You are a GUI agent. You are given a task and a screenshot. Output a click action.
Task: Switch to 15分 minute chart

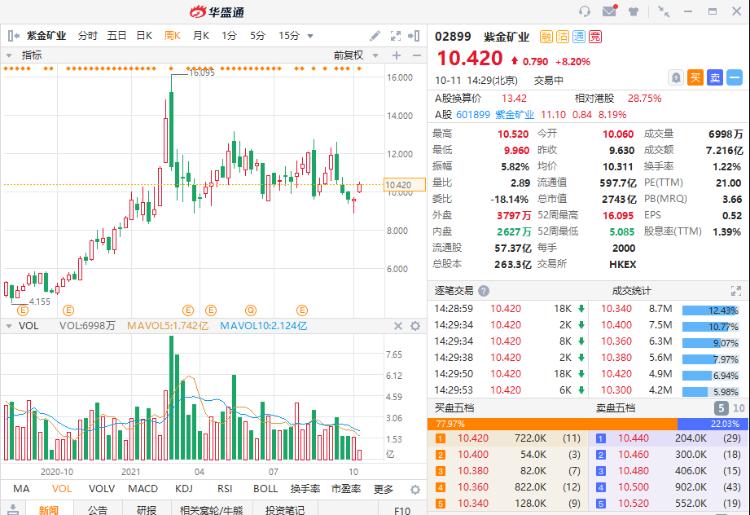(x=289, y=36)
